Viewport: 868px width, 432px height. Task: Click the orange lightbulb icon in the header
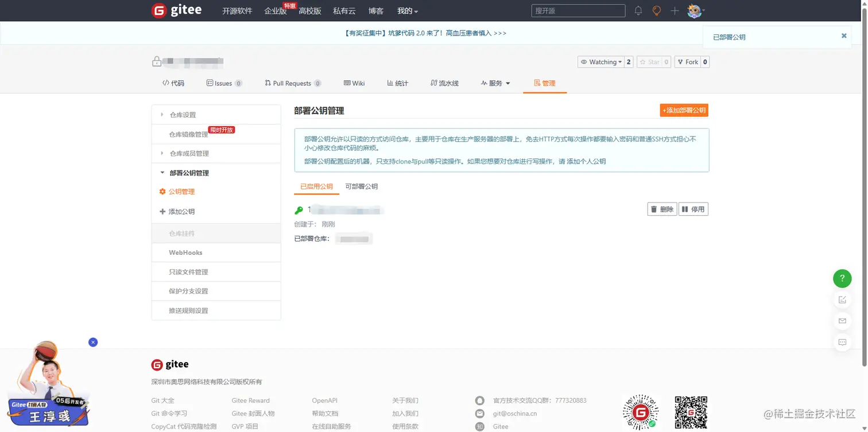(x=657, y=11)
